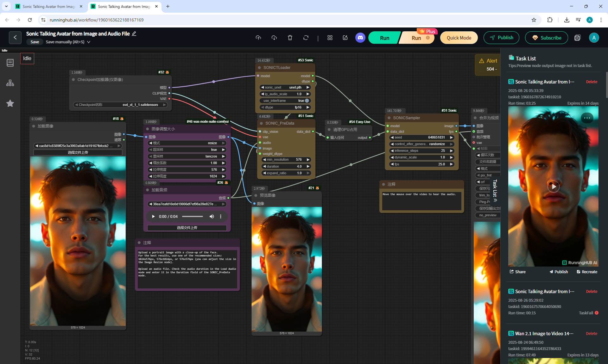608x364 pixels.
Task: Click the audio playback progress slider
Action: point(192,217)
